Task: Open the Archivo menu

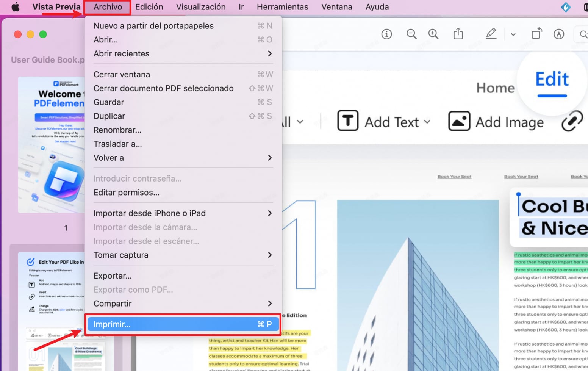Action: pos(108,7)
